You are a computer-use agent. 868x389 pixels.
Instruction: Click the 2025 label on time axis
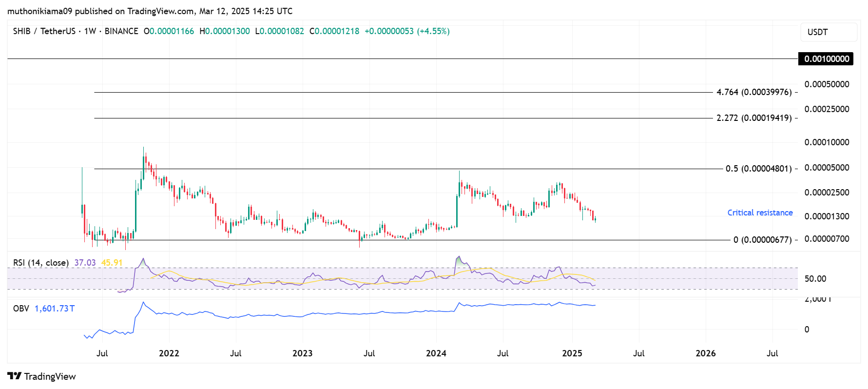tap(572, 353)
